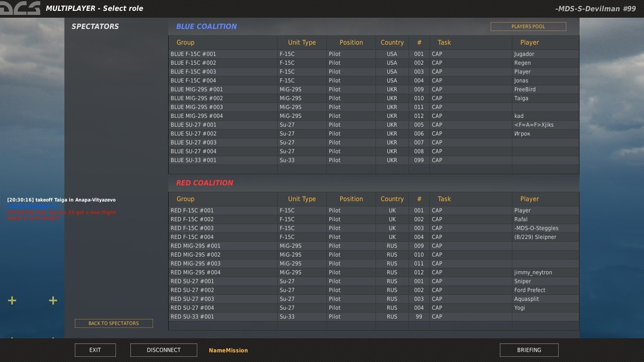
Task: Select BLUE MIG-29S #004 slot
Action: (374, 116)
